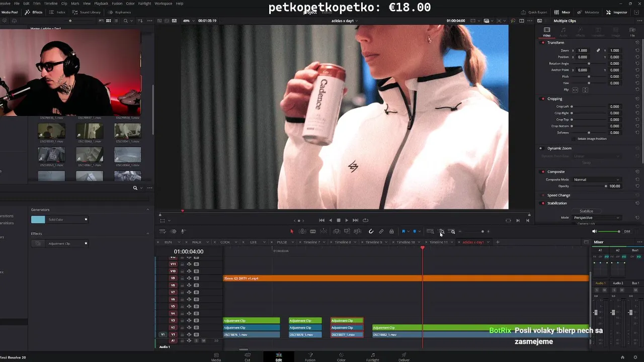Click the Flip horizontal icon
Viewport: 644px width, 362px height.
click(x=576, y=89)
